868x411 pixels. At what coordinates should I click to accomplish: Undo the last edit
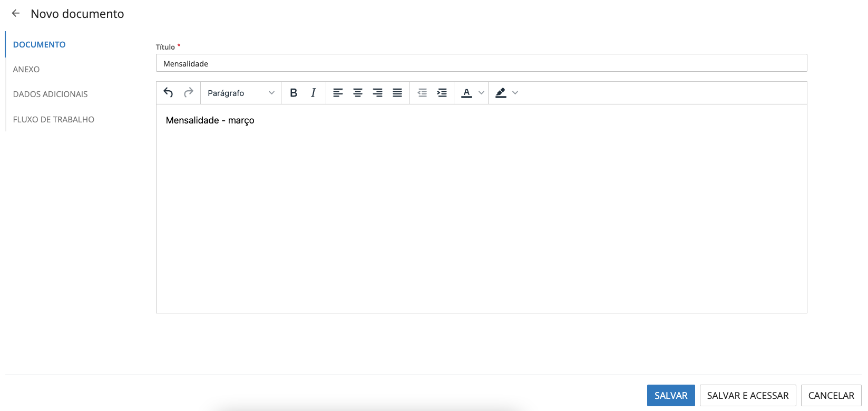[x=168, y=93]
